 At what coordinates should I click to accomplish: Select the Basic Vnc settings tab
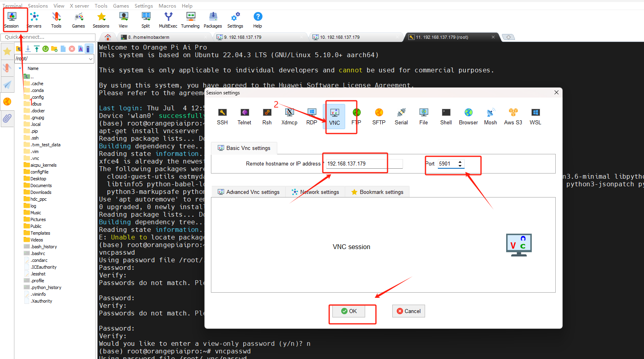[244, 148]
